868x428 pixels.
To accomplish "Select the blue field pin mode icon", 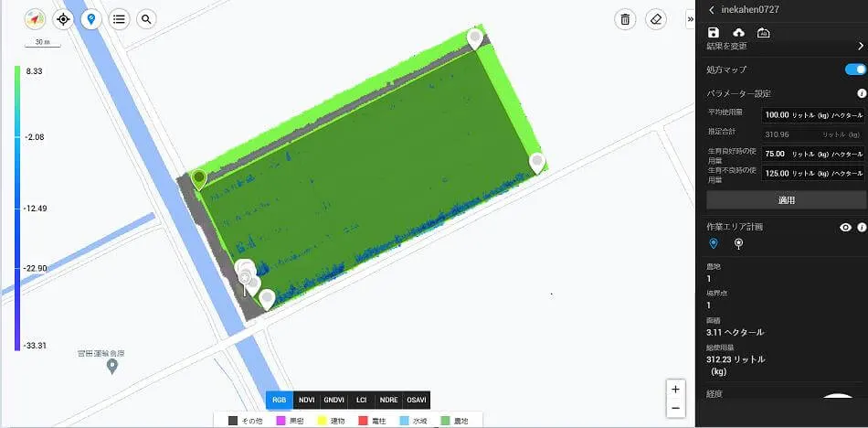I will click(714, 243).
